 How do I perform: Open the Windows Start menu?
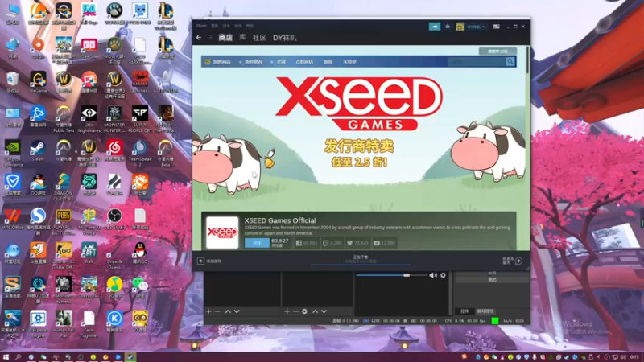6,357
